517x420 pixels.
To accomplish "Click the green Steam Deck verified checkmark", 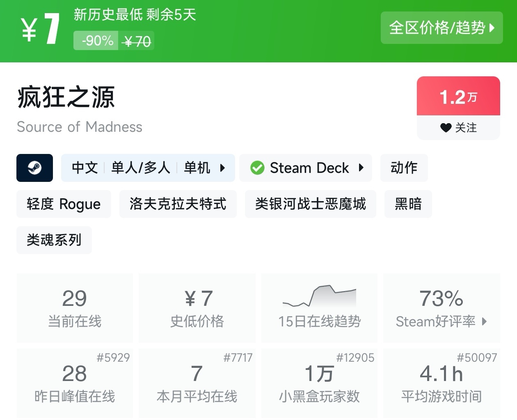I will click(x=257, y=168).
